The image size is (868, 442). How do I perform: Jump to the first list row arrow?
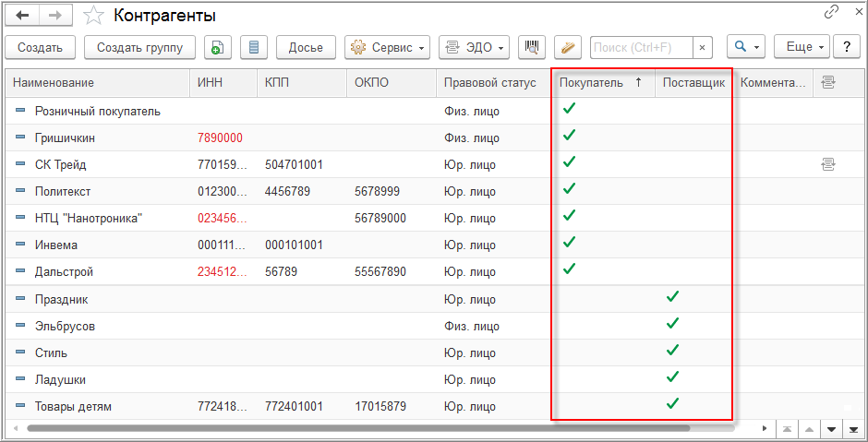coord(787,429)
